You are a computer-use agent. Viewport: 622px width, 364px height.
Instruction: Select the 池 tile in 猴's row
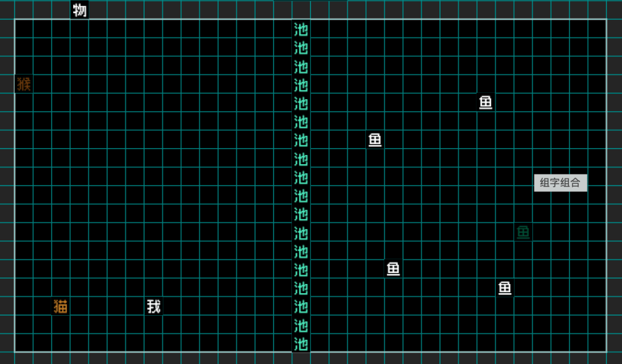pyautogui.click(x=301, y=85)
